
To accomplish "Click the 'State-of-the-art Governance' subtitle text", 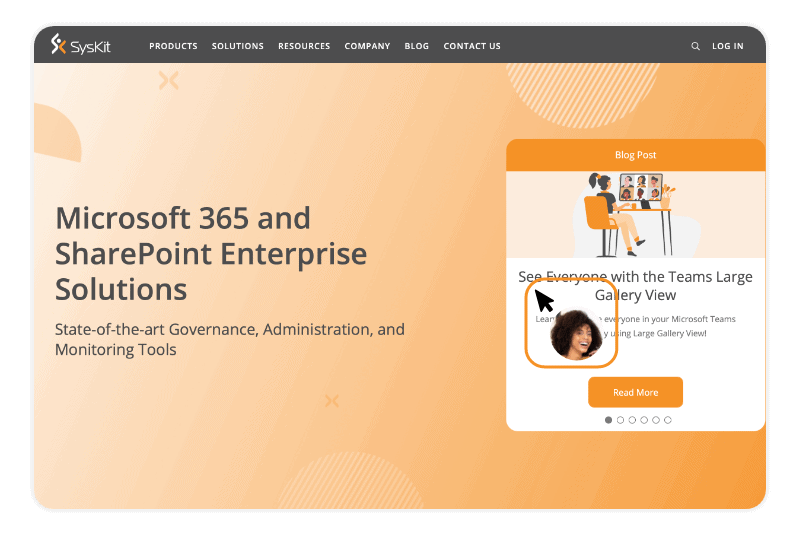I will [230, 339].
